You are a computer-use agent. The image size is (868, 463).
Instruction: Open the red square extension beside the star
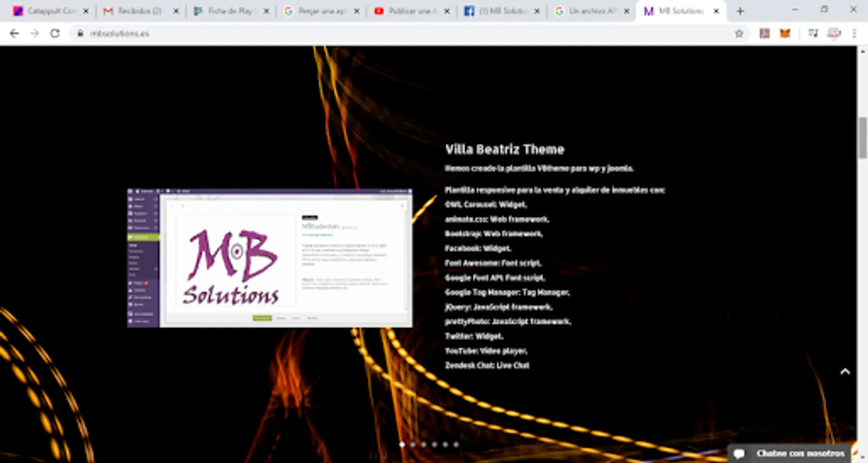coord(765,33)
